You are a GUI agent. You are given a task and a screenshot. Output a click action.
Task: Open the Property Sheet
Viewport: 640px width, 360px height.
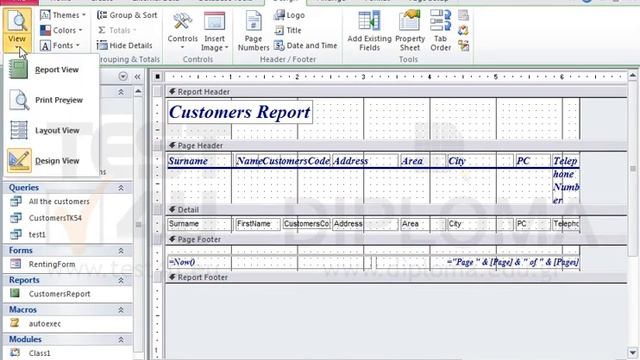coord(410,31)
